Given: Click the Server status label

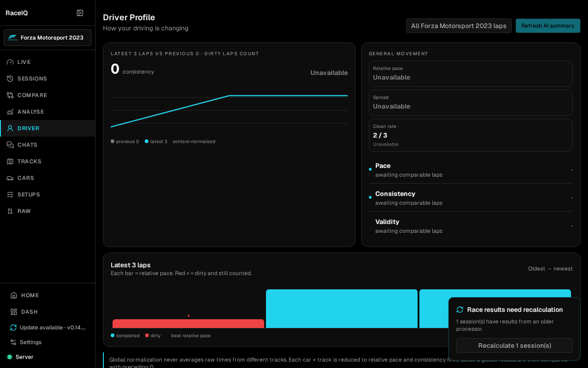Looking at the screenshot, I should [x=24, y=357].
